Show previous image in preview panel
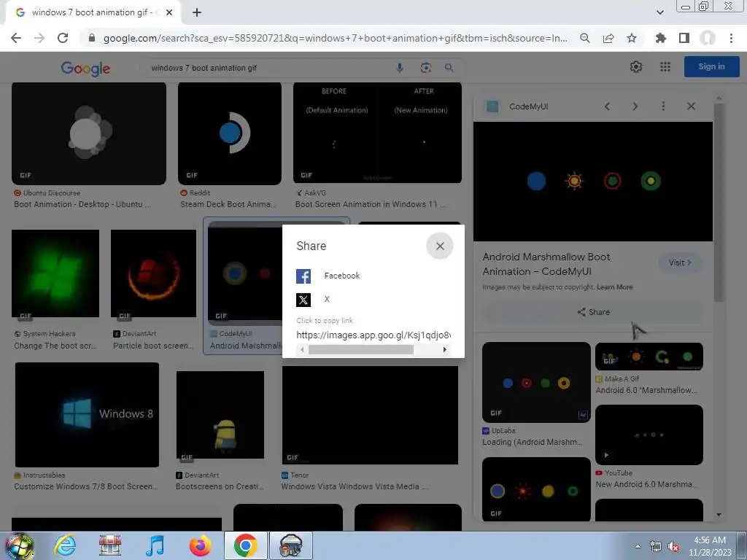This screenshot has height=560, width=747. pos(607,106)
